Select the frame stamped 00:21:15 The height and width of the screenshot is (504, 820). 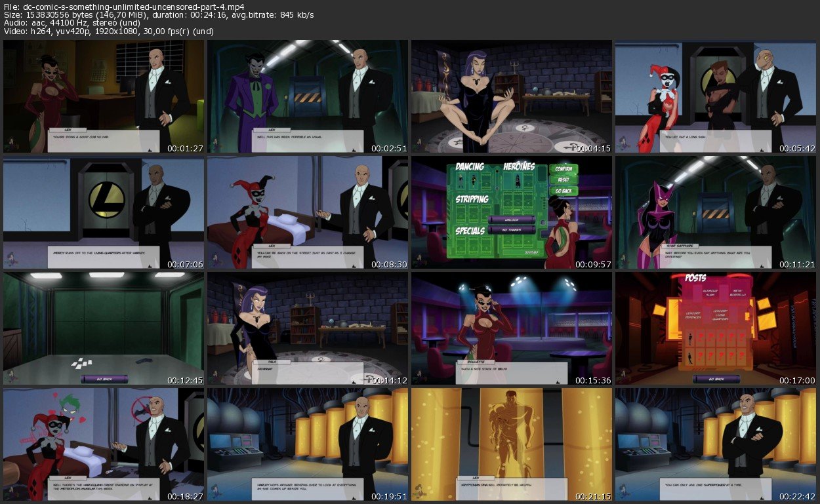pos(512,445)
